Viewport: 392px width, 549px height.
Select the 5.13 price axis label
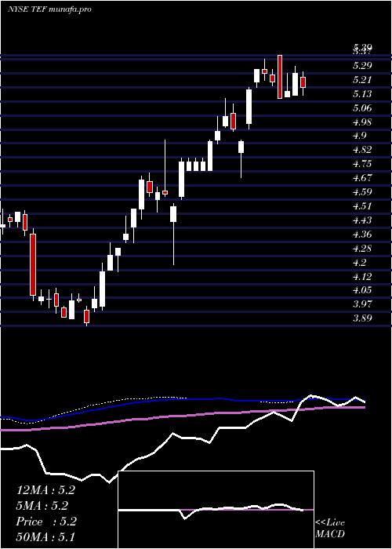click(x=362, y=93)
